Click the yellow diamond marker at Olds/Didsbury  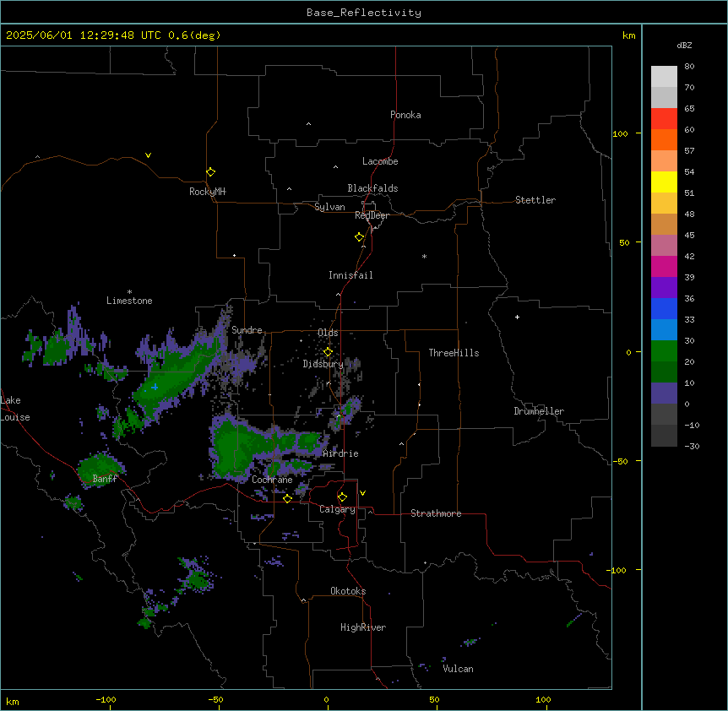click(328, 352)
